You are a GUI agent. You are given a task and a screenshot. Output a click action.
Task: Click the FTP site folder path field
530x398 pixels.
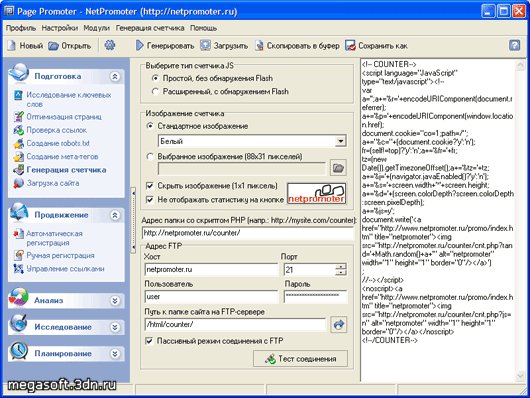235,324
